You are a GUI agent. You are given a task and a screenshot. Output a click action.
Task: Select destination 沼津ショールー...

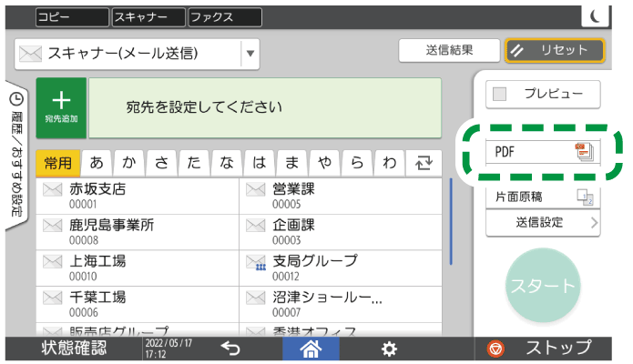[341, 305]
